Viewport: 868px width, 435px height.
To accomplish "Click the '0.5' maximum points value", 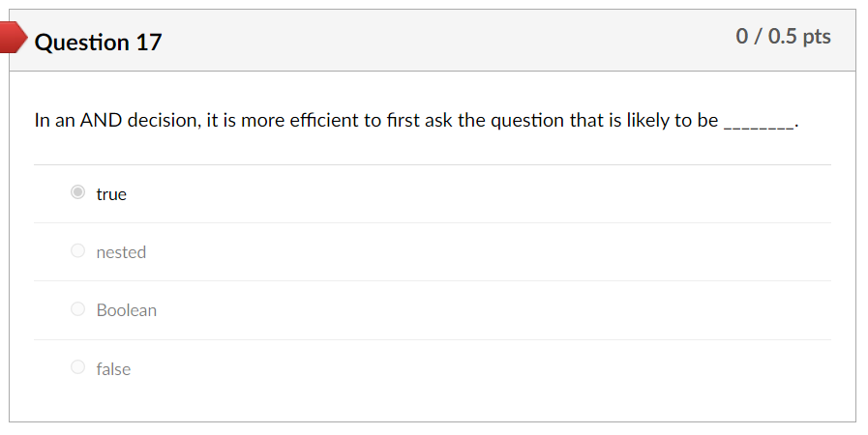I will 782,37.
